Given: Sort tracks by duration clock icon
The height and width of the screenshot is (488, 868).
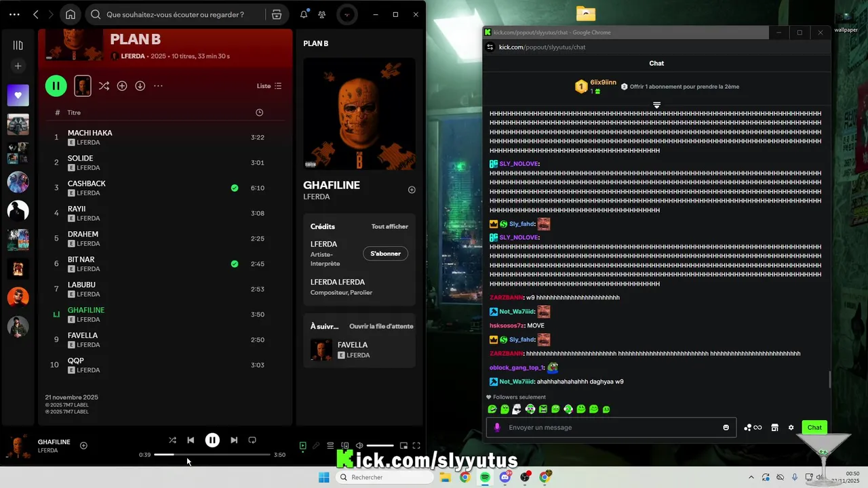Looking at the screenshot, I should point(259,113).
